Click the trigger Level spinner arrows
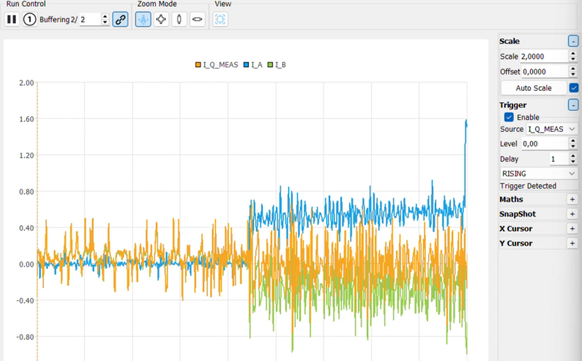This screenshot has width=582, height=361. 573,144
